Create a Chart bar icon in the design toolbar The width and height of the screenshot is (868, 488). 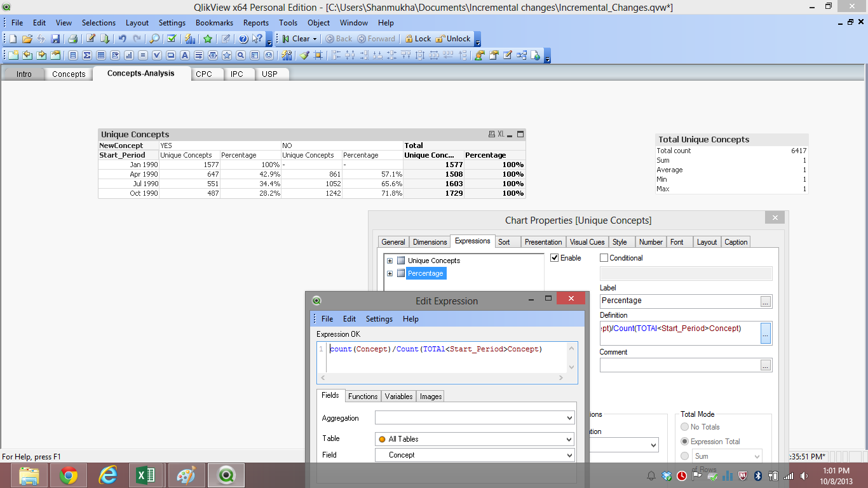pos(128,55)
